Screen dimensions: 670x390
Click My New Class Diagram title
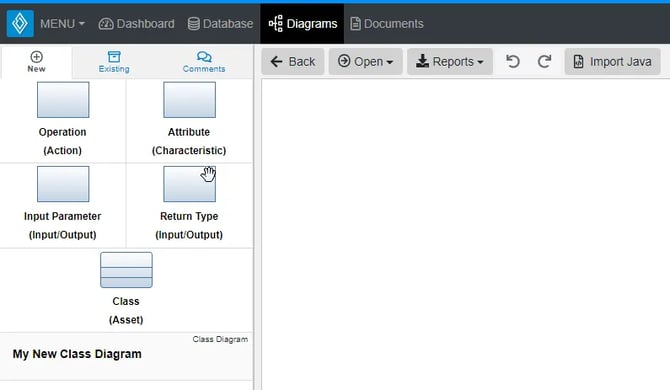(x=77, y=354)
